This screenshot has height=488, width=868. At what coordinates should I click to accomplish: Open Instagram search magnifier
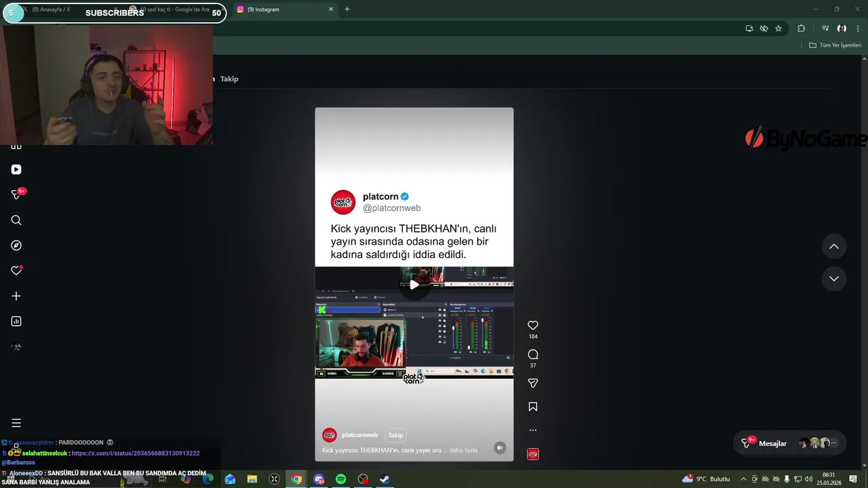point(16,220)
